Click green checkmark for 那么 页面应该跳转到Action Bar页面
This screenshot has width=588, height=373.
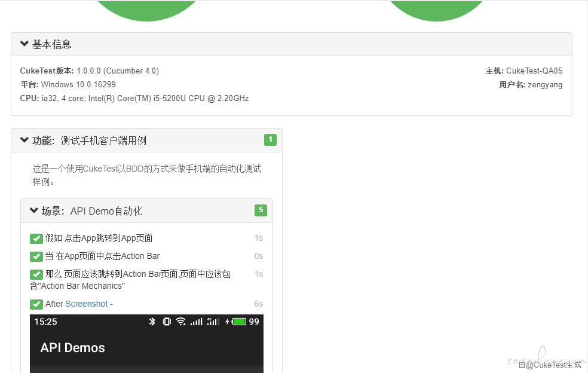pyautogui.click(x=36, y=274)
